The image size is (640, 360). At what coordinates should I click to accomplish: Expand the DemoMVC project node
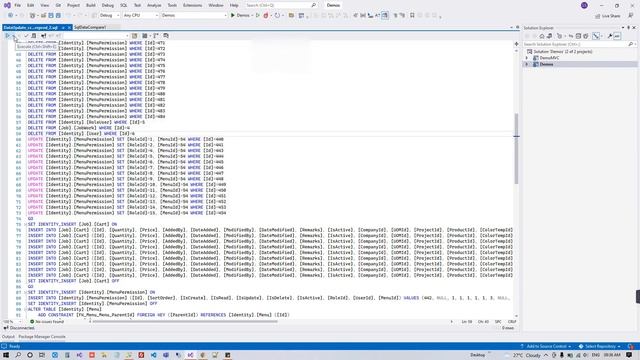527,58
